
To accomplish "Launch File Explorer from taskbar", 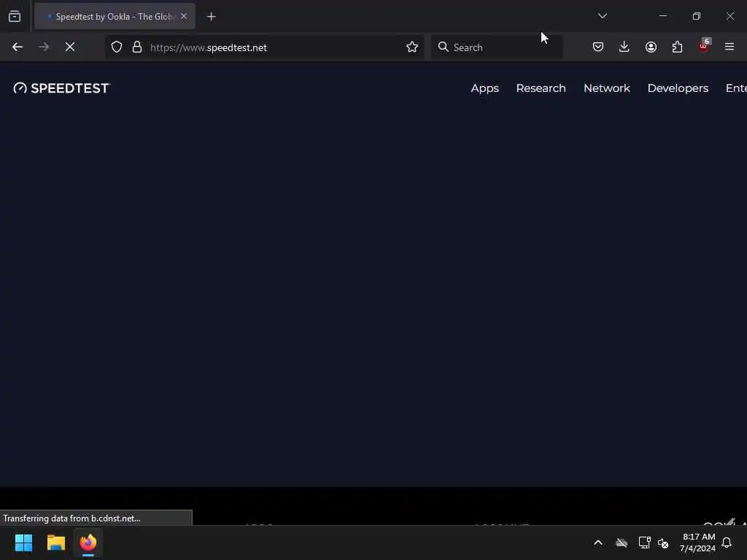I will pos(55,542).
